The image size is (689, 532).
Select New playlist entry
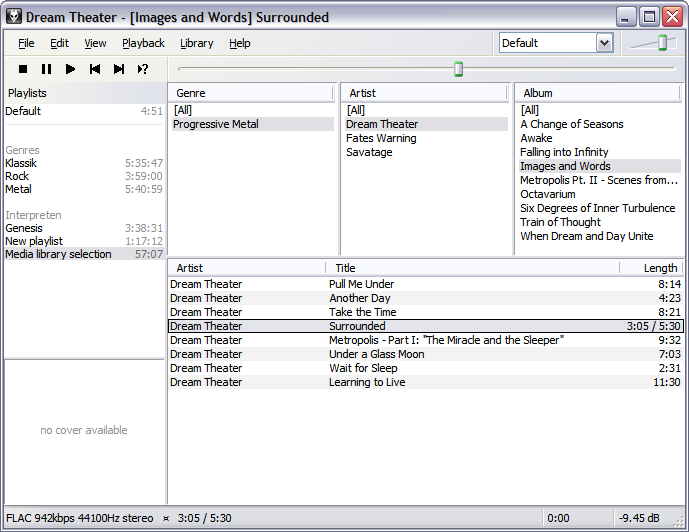[x=84, y=241]
